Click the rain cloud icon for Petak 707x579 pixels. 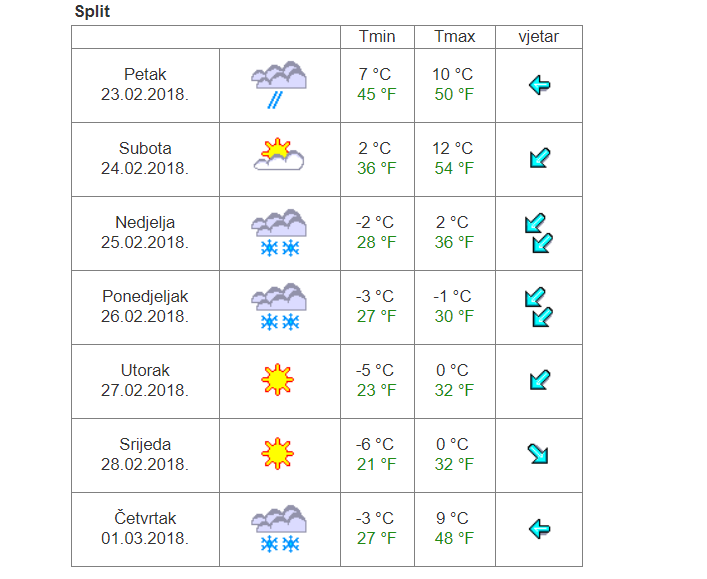279,85
